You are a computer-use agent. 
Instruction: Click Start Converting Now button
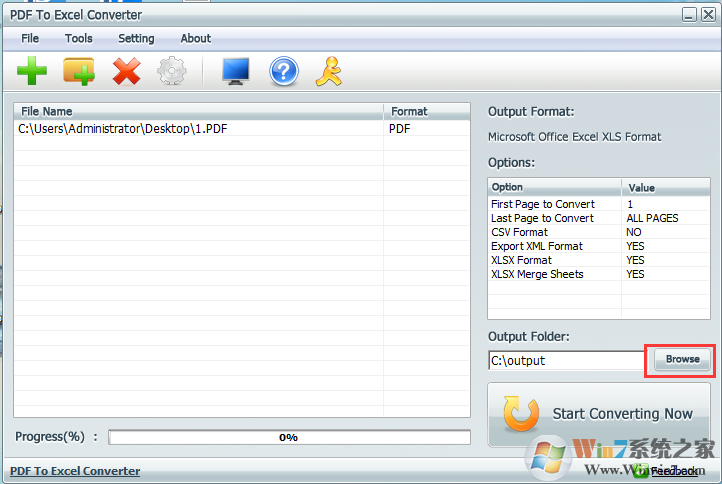click(x=599, y=414)
